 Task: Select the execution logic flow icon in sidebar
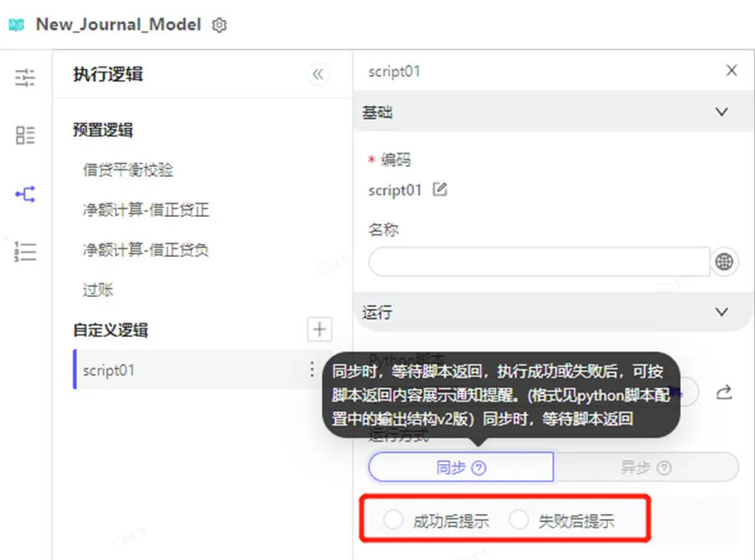(x=25, y=194)
